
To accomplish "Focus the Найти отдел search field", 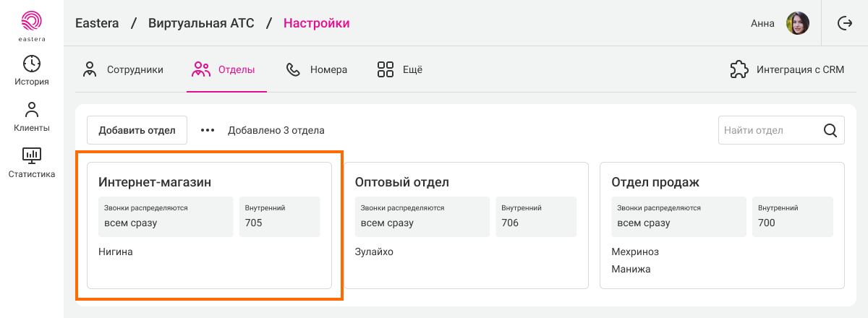I will tap(768, 131).
